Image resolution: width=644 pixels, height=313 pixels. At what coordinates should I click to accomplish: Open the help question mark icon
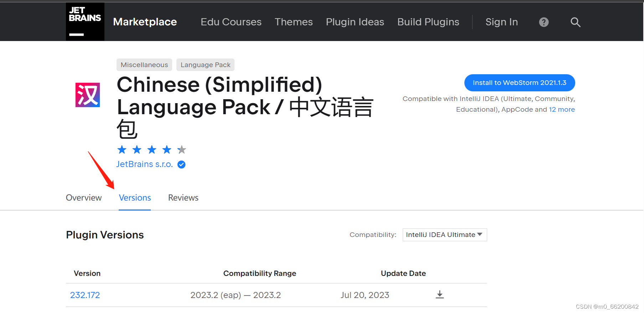coord(544,22)
